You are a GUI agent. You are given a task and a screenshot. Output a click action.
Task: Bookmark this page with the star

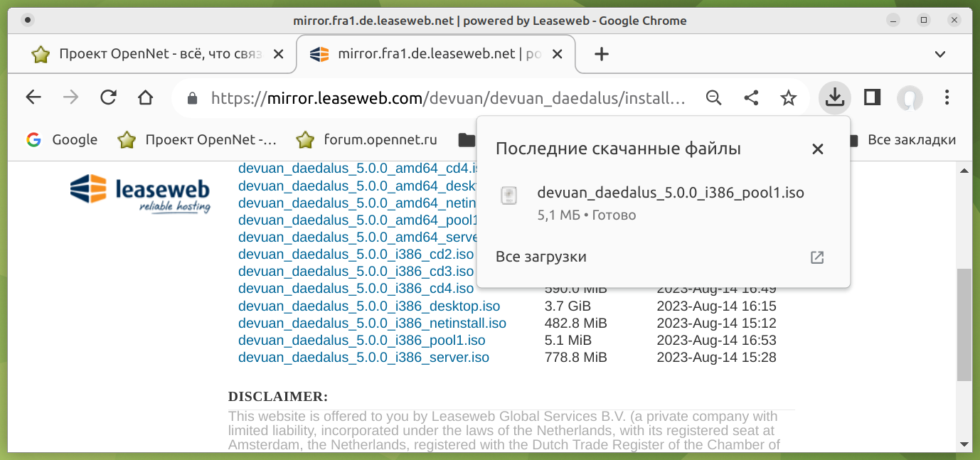(x=788, y=97)
